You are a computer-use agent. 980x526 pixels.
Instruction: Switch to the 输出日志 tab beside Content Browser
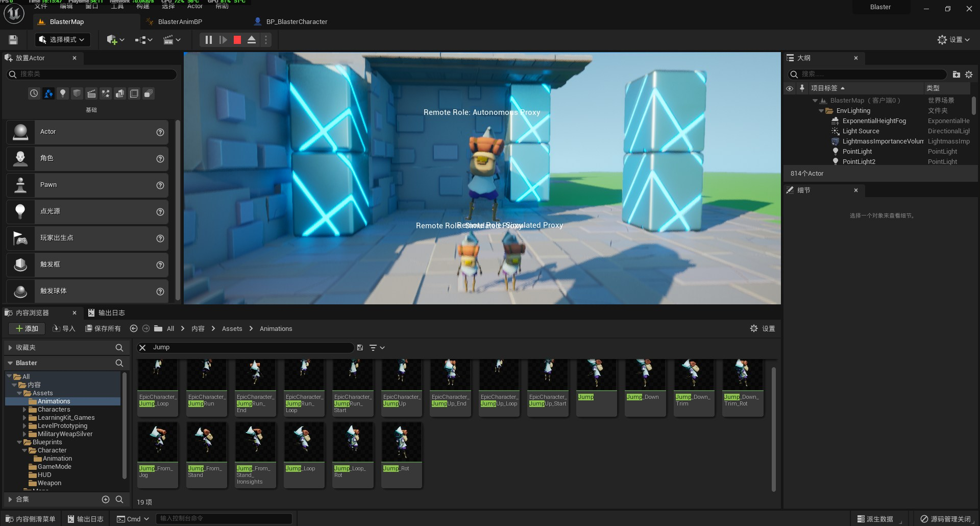coord(106,313)
